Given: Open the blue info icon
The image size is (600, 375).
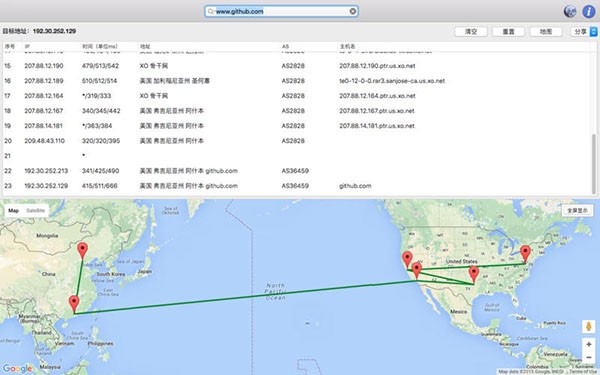Looking at the screenshot, I should [589, 11].
